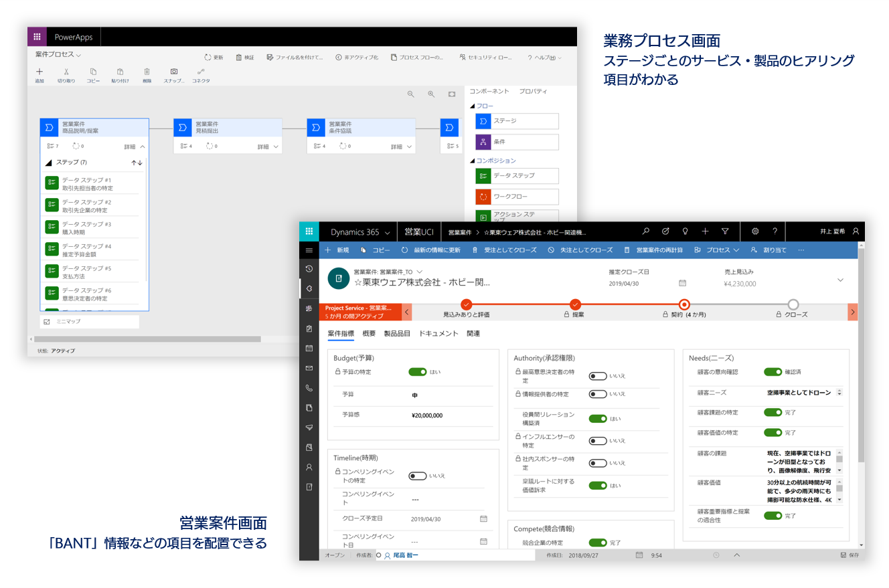Click the 切り取り scissors icon
The image size is (889, 588).
[66, 72]
